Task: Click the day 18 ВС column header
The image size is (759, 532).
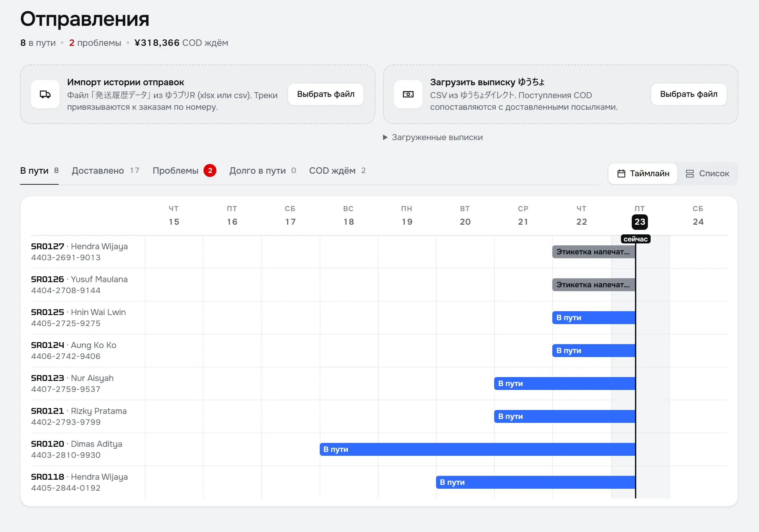Action: (x=348, y=215)
